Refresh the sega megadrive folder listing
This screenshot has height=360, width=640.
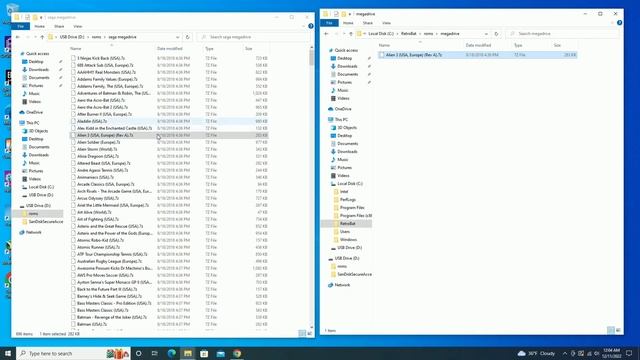click(x=188, y=37)
